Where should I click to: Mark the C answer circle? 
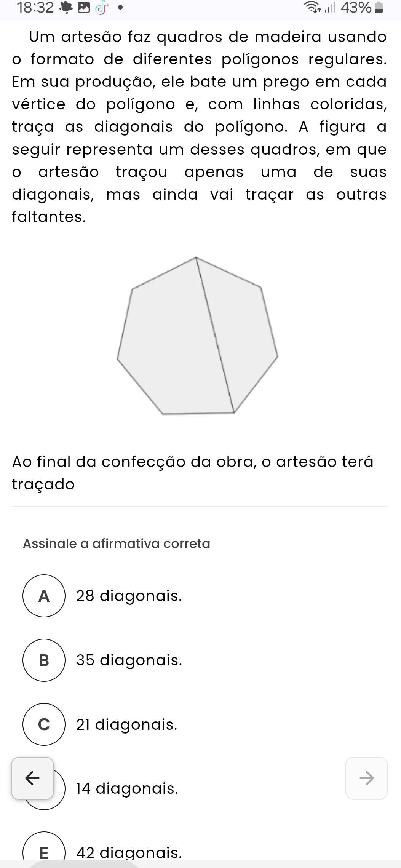pyautogui.click(x=44, y=724)
